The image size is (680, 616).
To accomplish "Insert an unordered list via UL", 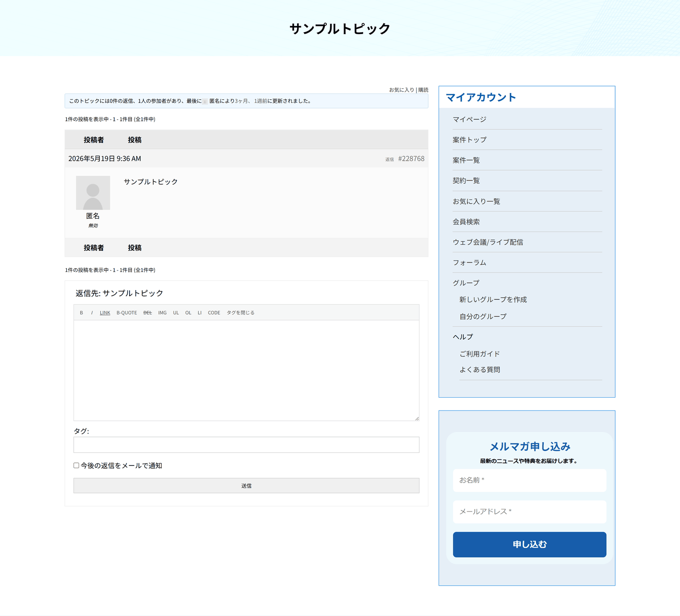I will click(176, 313).
